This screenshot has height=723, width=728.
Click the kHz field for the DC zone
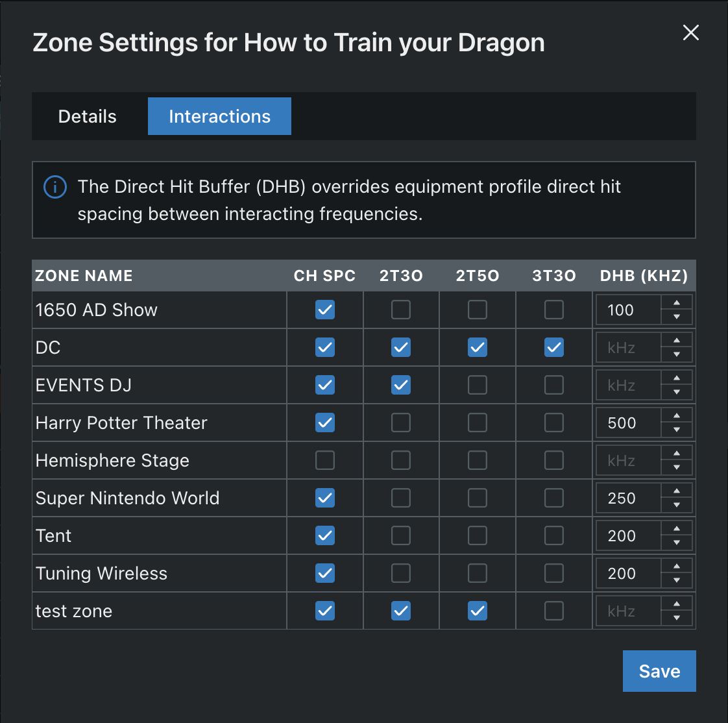pos(627,347)
